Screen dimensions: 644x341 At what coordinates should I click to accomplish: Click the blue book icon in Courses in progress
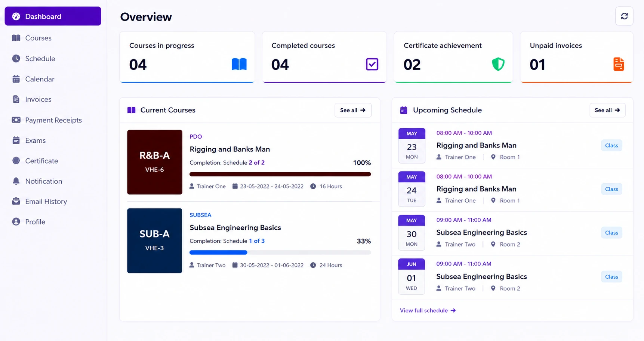coord(239,64)
